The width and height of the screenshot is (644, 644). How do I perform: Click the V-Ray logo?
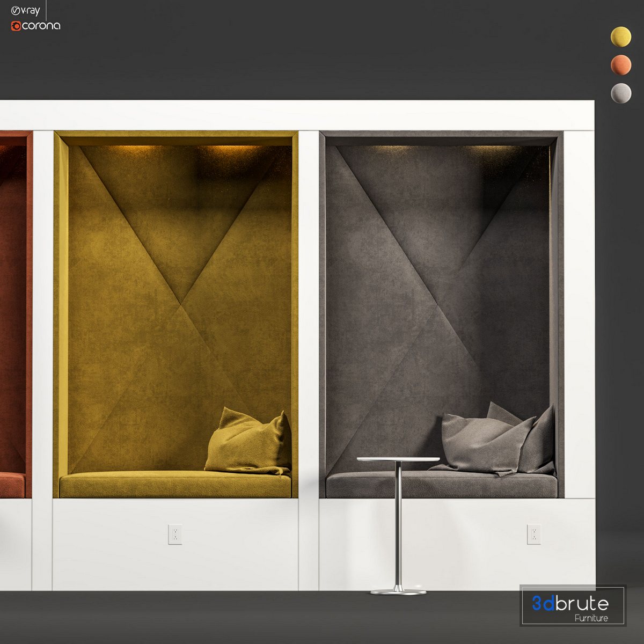coord(25,11)
